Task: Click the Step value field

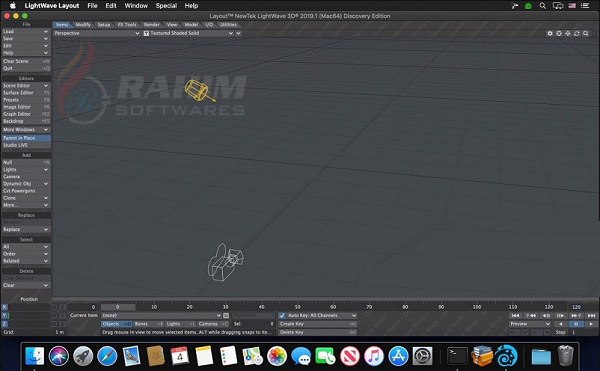Action: [x=584, y=332]
